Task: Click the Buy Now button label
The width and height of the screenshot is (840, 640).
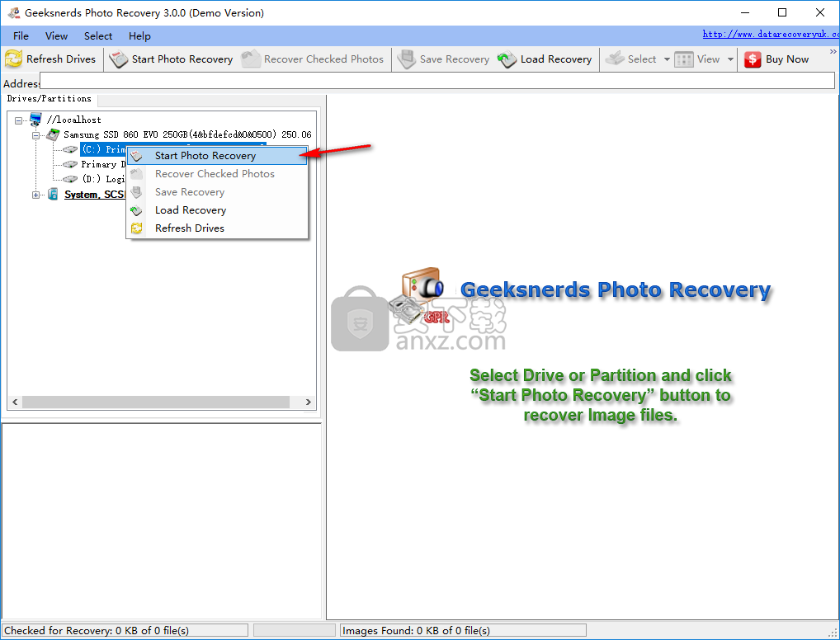Action: point(787,59)
